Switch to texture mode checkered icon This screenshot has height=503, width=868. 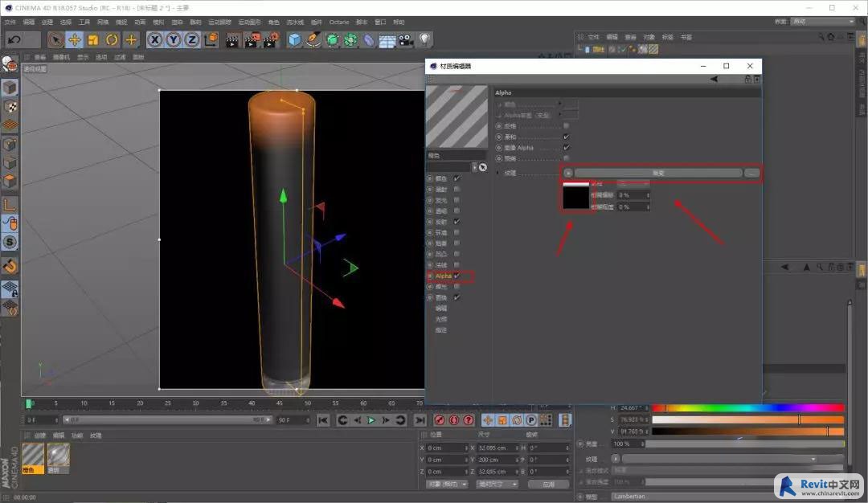10,106
